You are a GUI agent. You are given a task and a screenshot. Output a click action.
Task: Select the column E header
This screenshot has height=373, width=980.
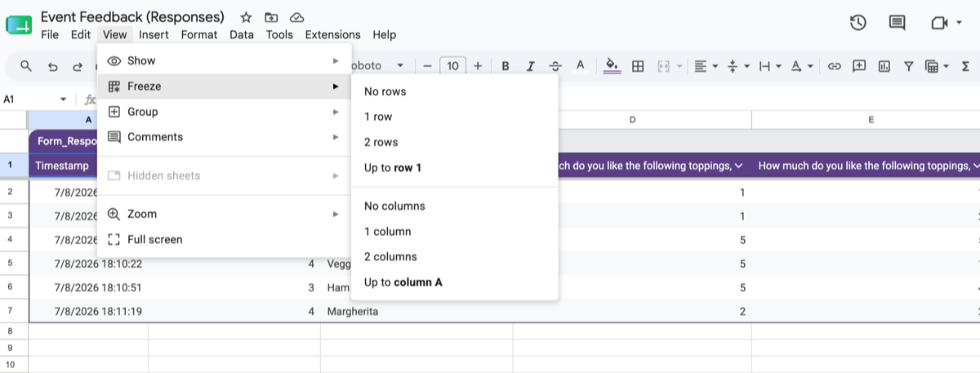point(871,120)
